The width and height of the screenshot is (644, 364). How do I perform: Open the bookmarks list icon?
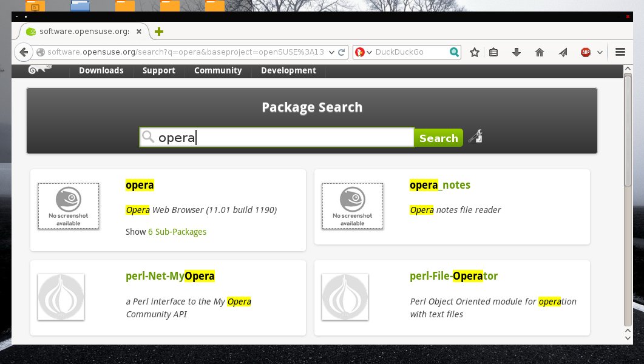pyautogui.click(x=493, y=52)
